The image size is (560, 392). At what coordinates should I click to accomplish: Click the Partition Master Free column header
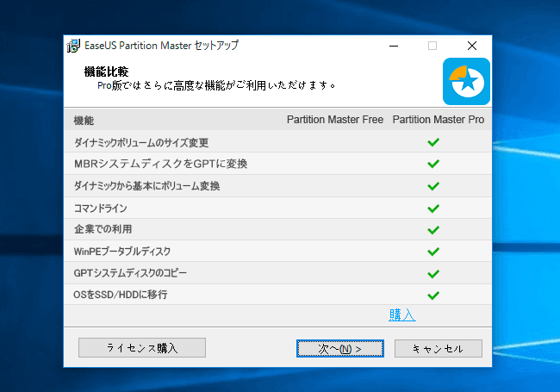[335, 119]
